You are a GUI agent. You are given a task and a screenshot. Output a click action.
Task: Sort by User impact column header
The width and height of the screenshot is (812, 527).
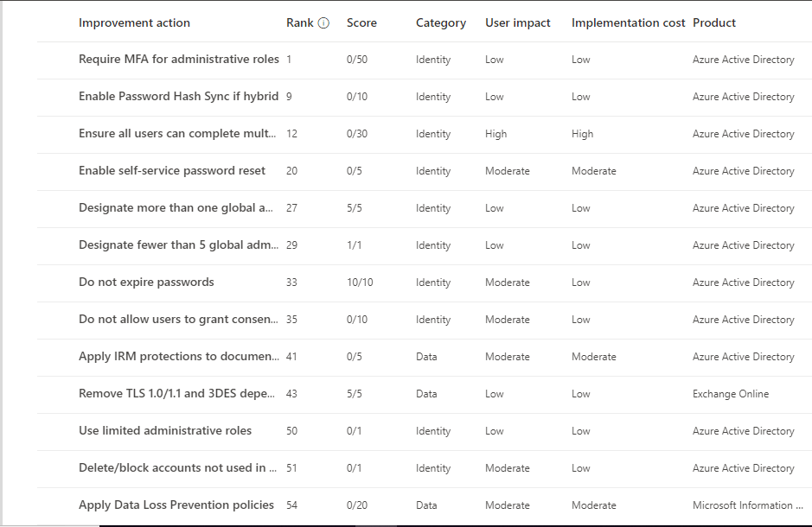click(x=517, y=22)
